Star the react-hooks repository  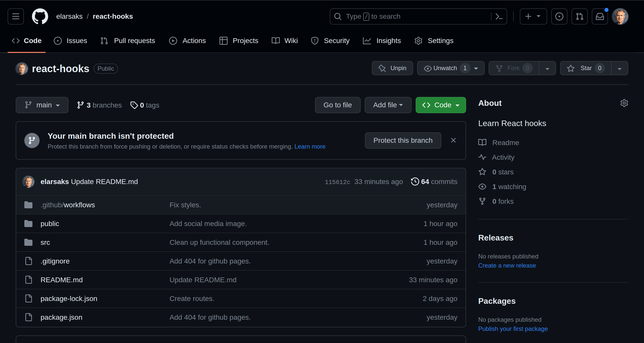tap(586, 68)
